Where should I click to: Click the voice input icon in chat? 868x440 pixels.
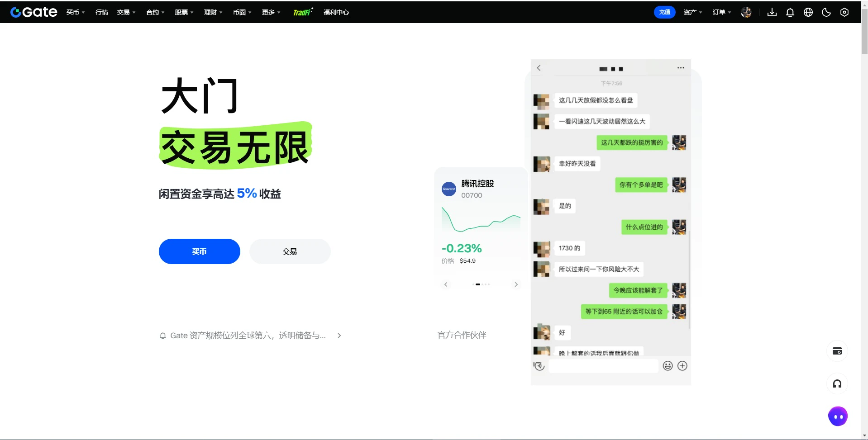(x=539, y=366)
